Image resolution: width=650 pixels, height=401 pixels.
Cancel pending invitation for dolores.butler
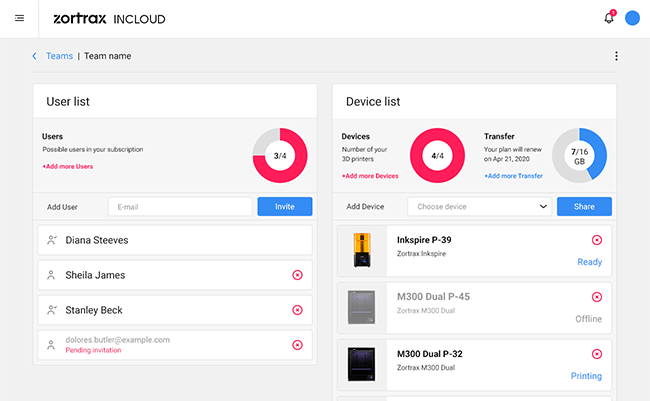297,345
